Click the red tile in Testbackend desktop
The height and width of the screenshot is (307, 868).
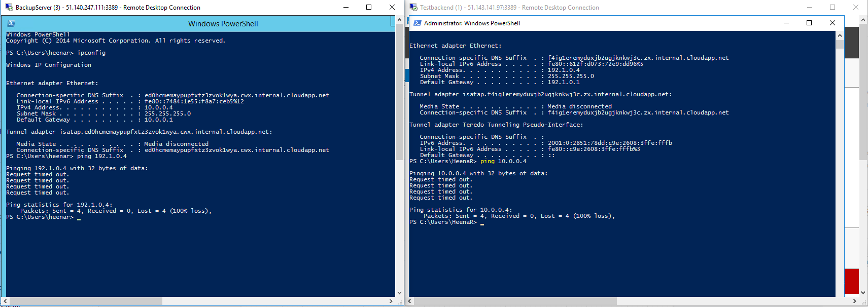851,281
